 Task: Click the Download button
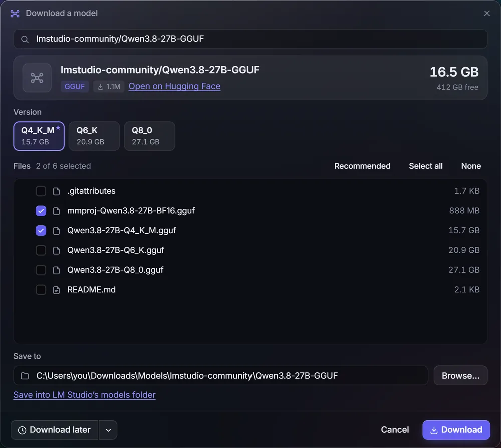pos(456,430)
